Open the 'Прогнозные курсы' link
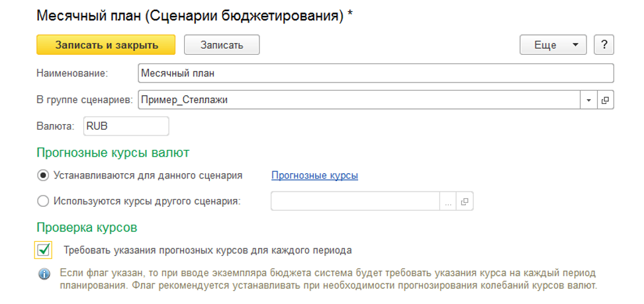The image size is (644, 304). tap(314, 176)
